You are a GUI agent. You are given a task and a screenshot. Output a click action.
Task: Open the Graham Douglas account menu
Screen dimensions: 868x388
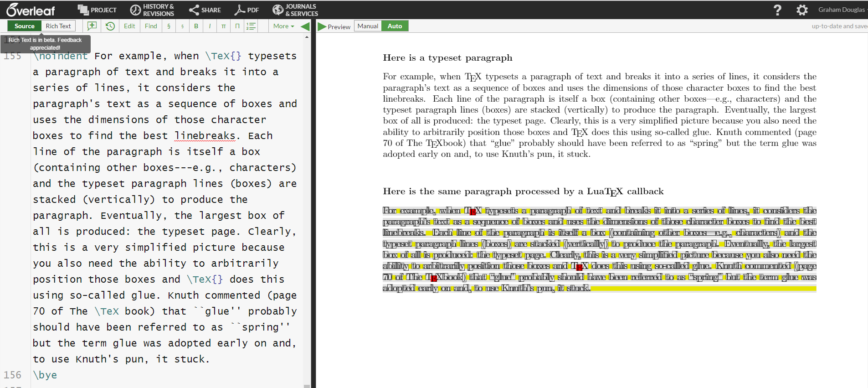(841, 10)
